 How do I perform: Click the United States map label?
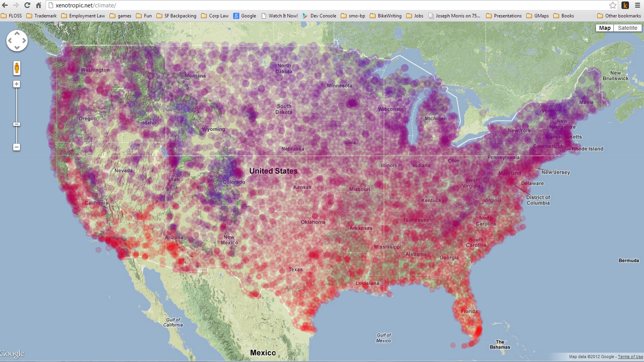(x=273, y=171)
